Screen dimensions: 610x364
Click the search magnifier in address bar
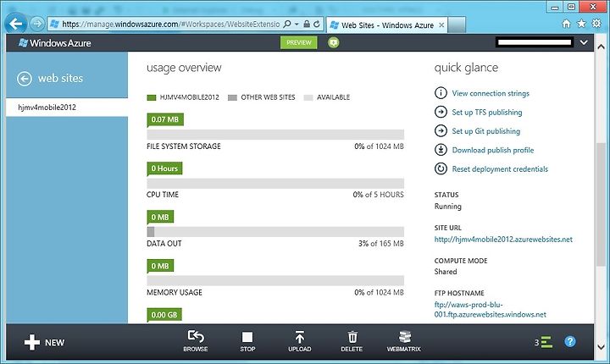(286, 24)
